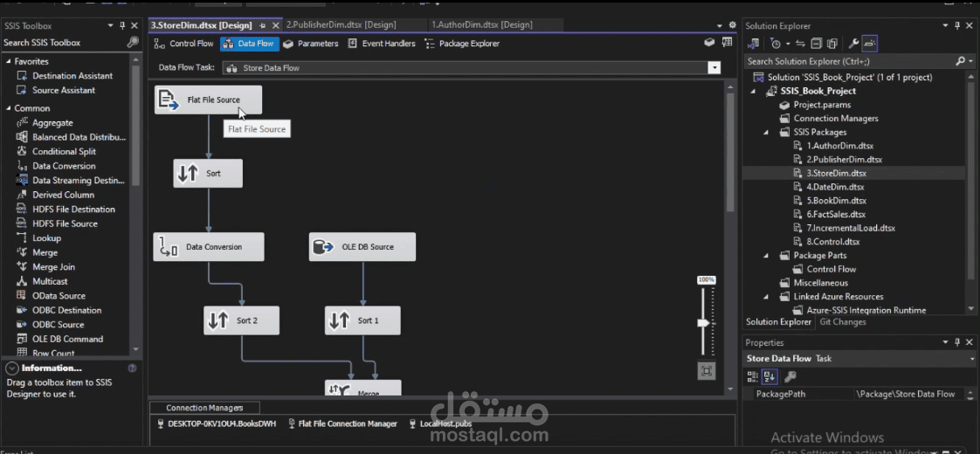
Task: Open the Package Explorer tab
Action: [462, 44]
